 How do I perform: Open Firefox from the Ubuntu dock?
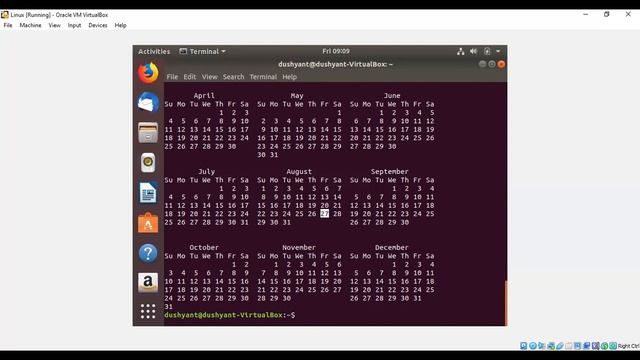click(x=148, y=73)
